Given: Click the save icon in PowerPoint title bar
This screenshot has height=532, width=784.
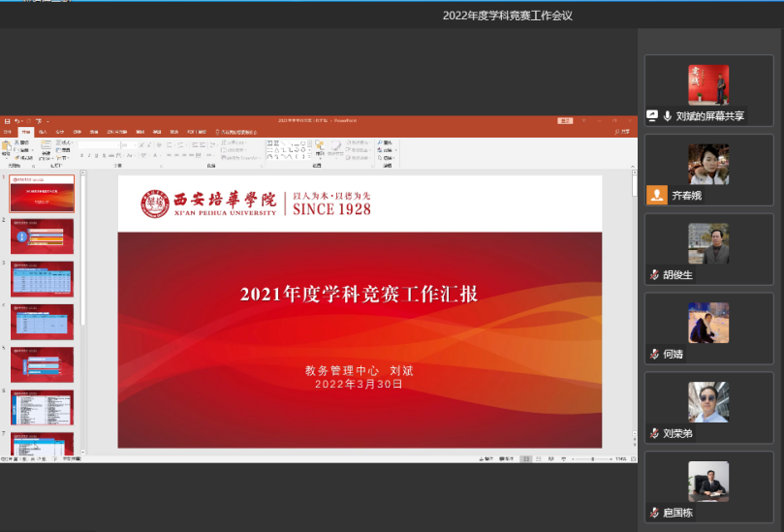Looking at the screenshot, I should click(x=6, y=121).
